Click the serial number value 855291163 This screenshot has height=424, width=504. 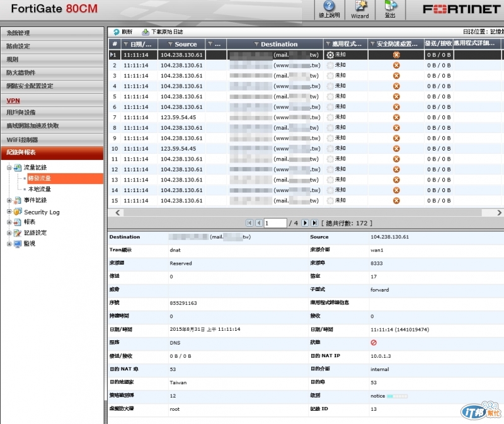tap(183, 303)
